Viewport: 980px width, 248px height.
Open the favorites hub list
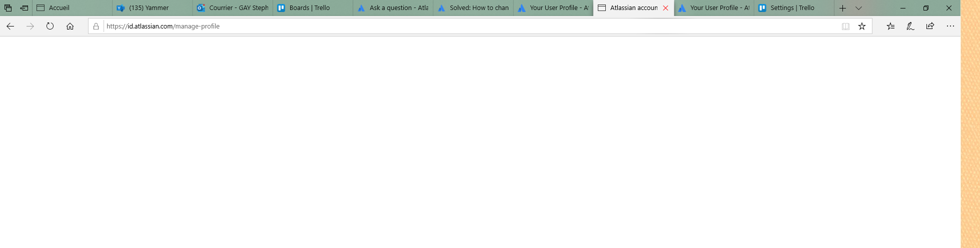(890, 26)
